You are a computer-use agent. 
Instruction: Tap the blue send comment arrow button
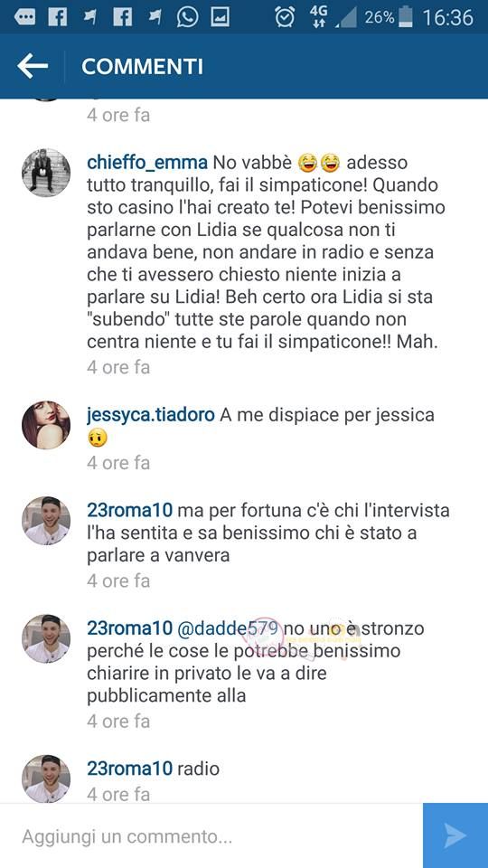pos(455,835)
